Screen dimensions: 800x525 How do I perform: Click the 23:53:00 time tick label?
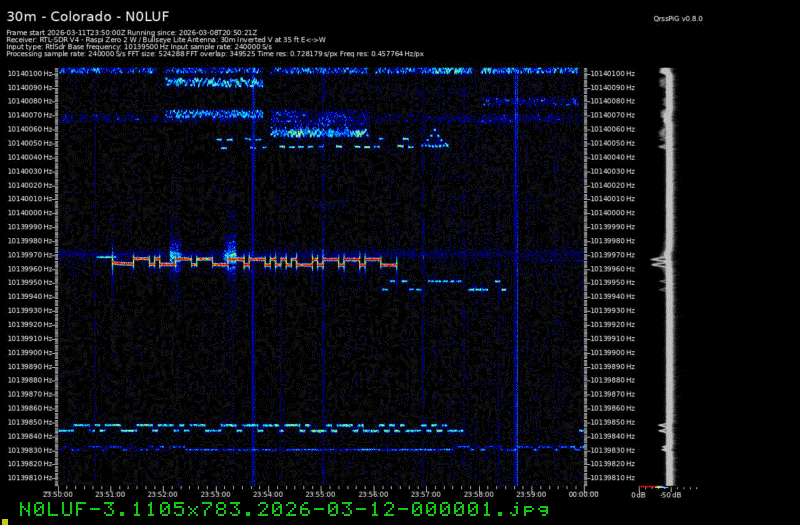215,493
